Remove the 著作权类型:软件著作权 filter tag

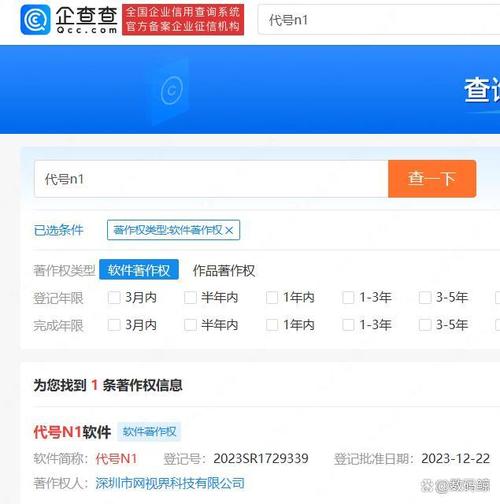point(229,230)
